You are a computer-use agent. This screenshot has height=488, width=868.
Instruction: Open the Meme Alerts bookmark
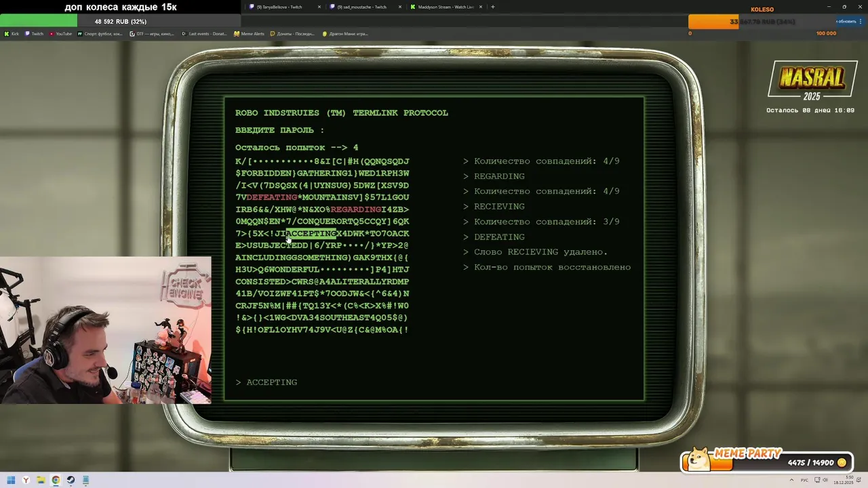point(249,33)
